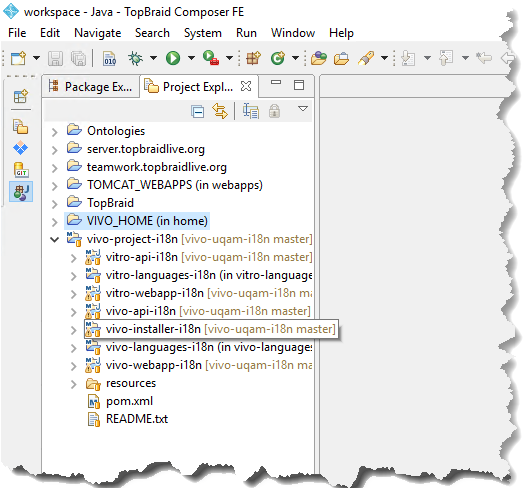527x490 pixels.
Task: Minimize the Project Explorer view
Action: coord(276,82)
